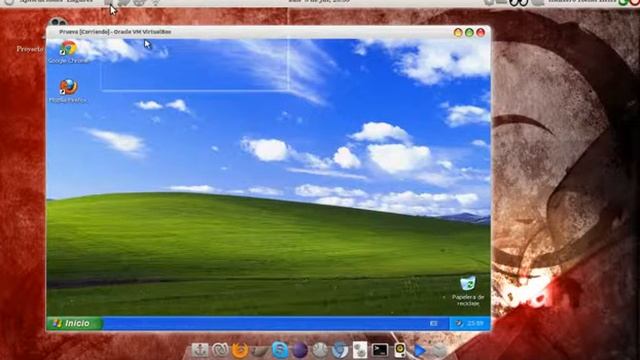Image resolution: width=640 pixels, height=360 pixels.
Task: Launch Firefox from the dock
Action: 240,350
